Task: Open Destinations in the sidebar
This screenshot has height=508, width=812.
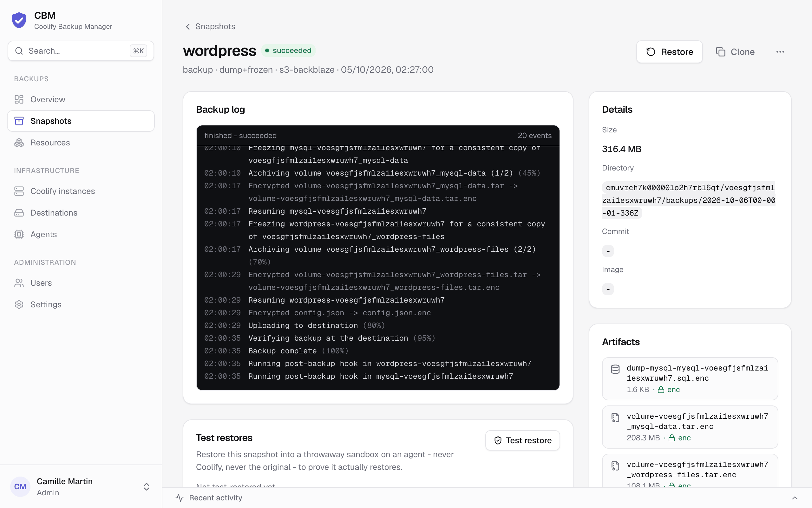Action: (x=81, y=213)
